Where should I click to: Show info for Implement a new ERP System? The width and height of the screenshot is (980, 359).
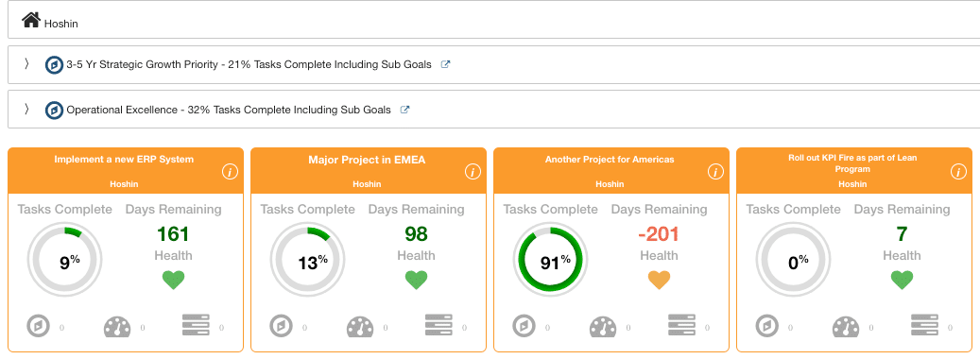tap(230, 172)
